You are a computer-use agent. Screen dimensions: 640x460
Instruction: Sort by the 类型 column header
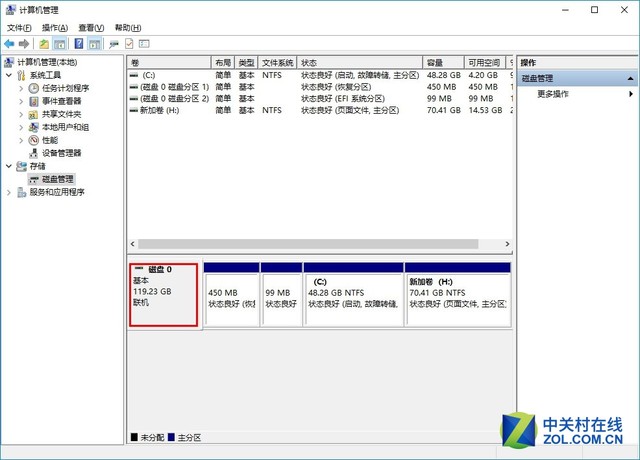[x=247, y=62]
